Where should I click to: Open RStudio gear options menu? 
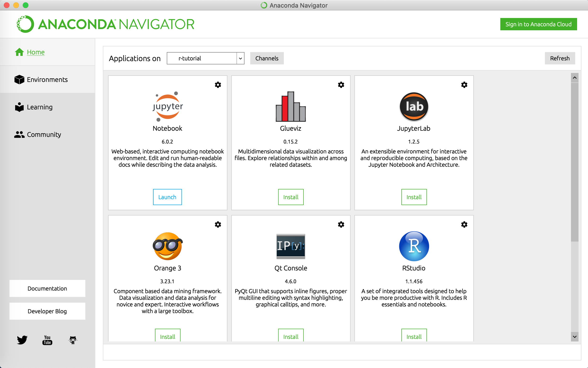(464, 224)
